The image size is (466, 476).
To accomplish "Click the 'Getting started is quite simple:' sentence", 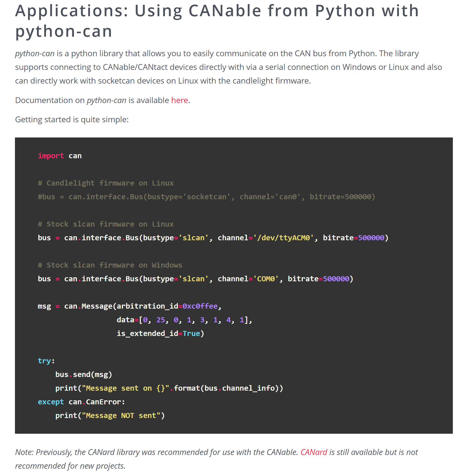I will (x=72, y=120).
